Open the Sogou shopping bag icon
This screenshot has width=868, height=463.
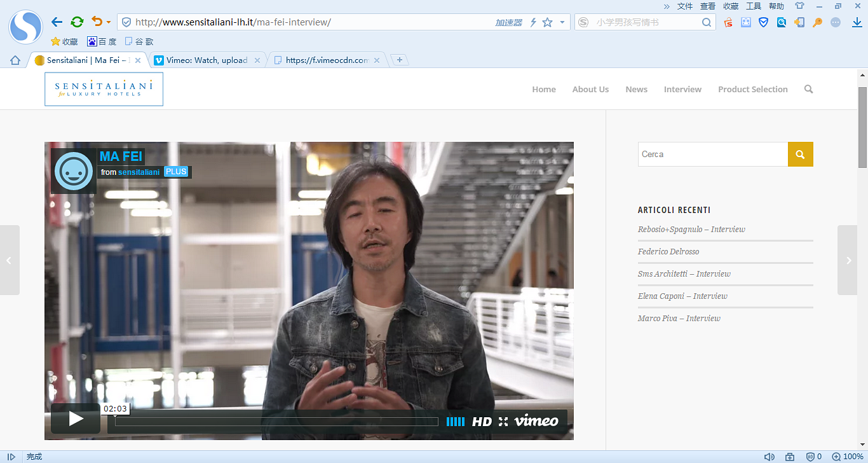coord(728,22)
